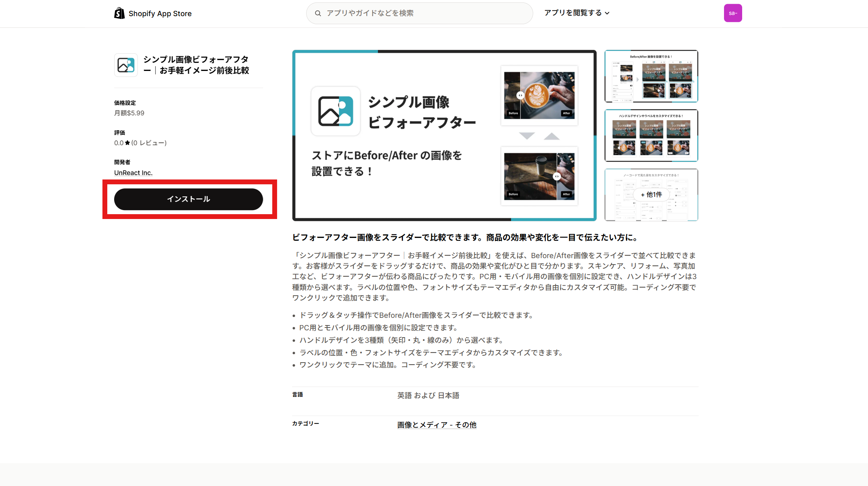This screenshot has width=868, height=486.
Task: Click the circular slider handle on the latte image
Action: pos(520,95)
